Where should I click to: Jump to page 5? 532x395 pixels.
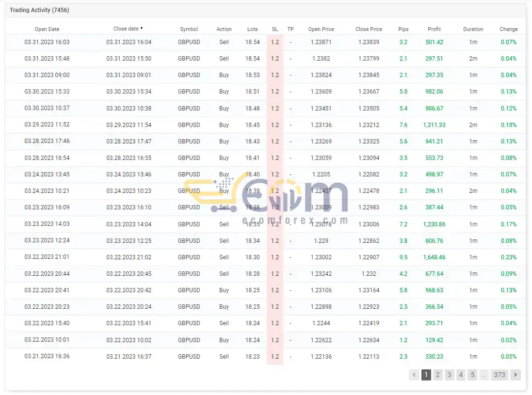pos(472,375)
